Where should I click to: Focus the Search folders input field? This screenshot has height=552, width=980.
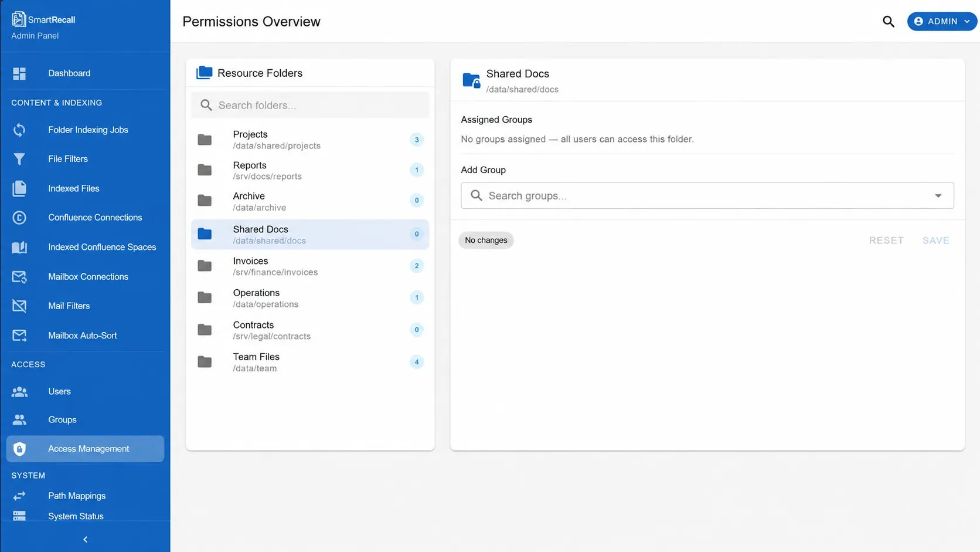(310, 105)
